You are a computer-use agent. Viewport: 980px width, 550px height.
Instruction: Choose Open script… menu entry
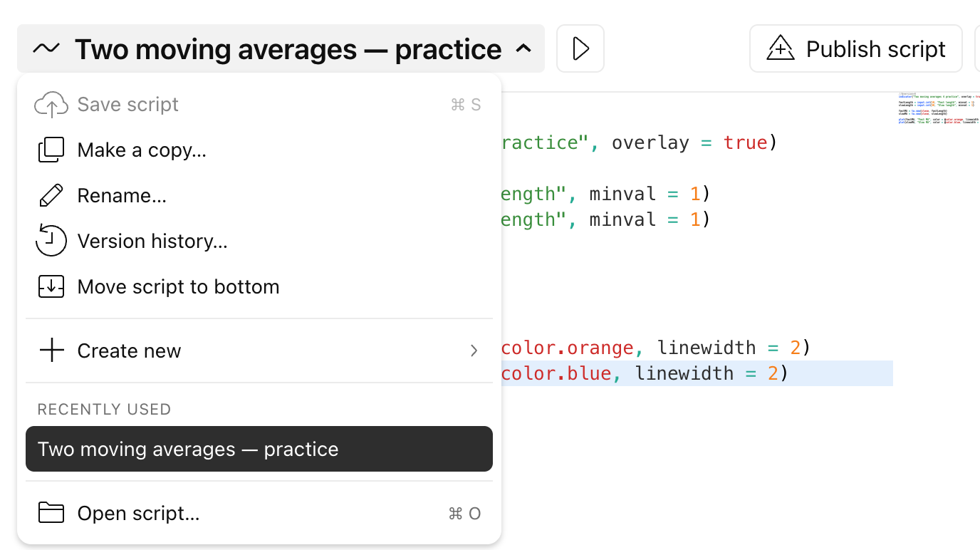259,513
